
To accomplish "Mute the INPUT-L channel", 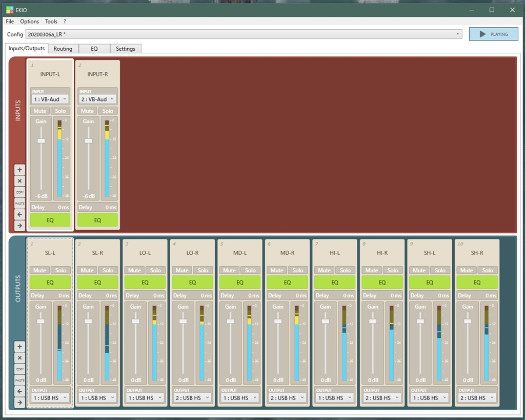I will tap(39, 111).
